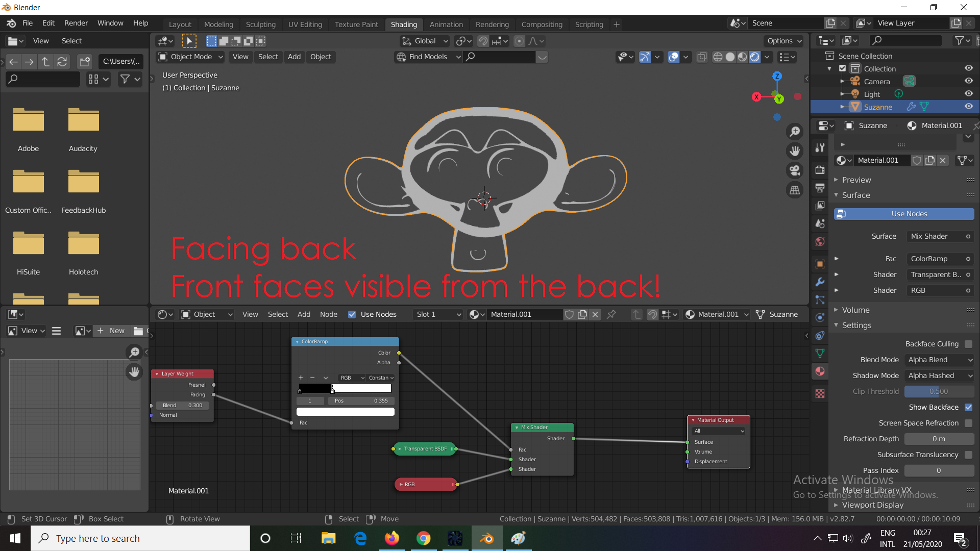
Task: Click the X-ray toggle icon in the viewport header
Action: [702, 57]
